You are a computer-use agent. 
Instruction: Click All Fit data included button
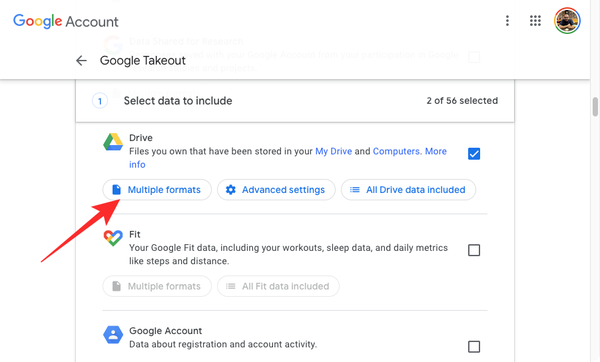click(x=278, y=286)
